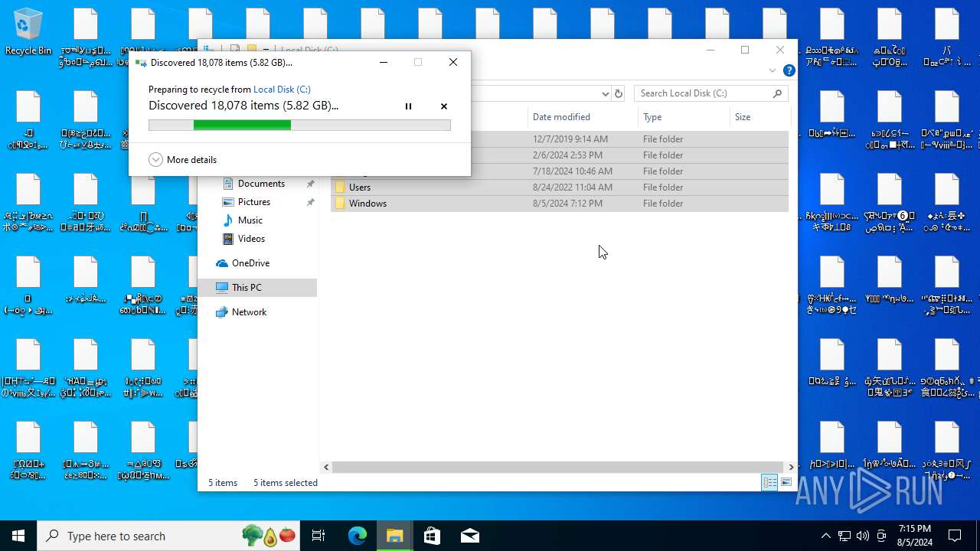Open File Explorer taskbar icon
The height and width of the screenshot is (551, 980).
click(394, 536)
